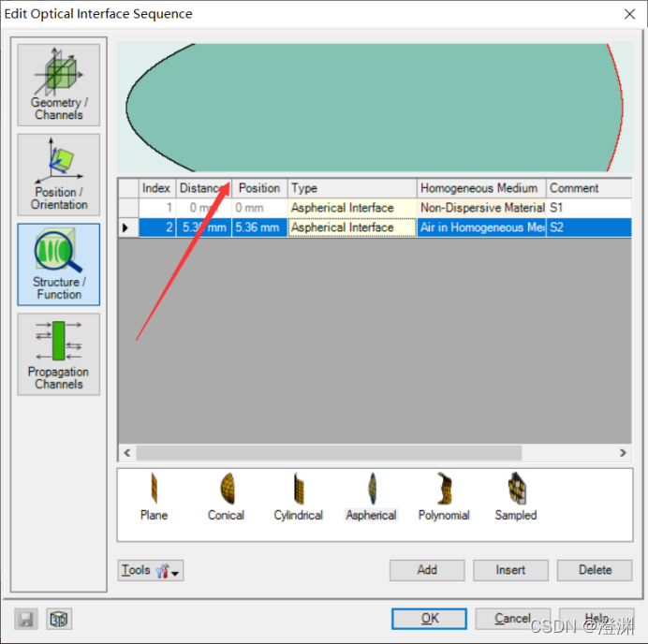Click the Index column header
The image size is (648, 644).
pos(157,188)
